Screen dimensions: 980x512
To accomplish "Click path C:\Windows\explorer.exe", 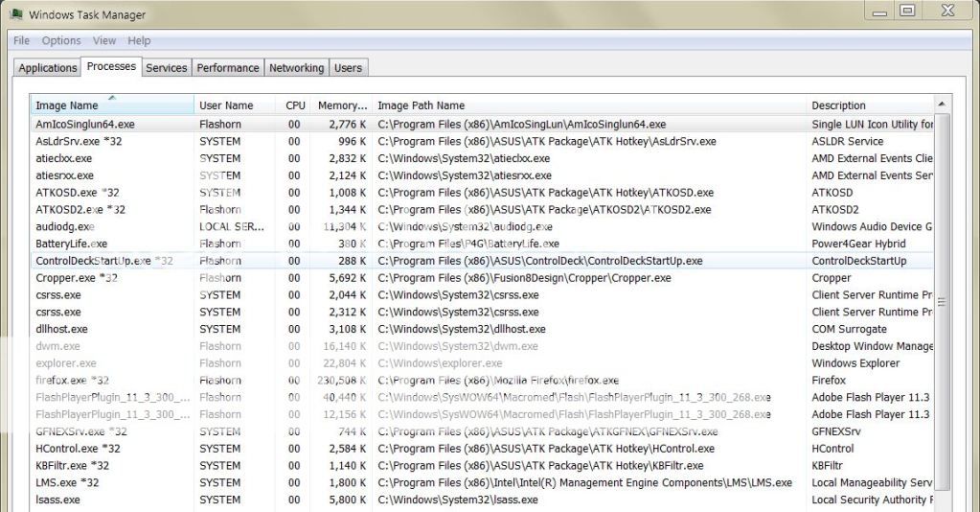I will tap(440, 363).
